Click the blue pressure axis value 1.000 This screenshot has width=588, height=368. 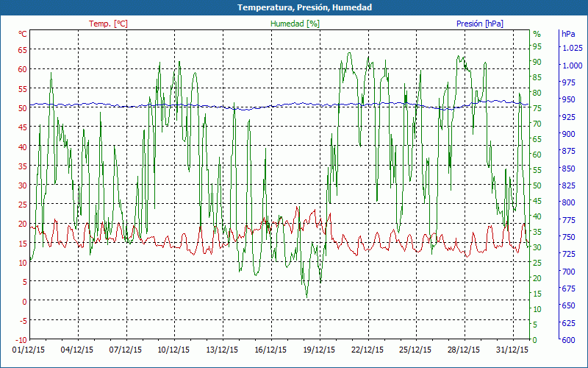tap(573, 66)
